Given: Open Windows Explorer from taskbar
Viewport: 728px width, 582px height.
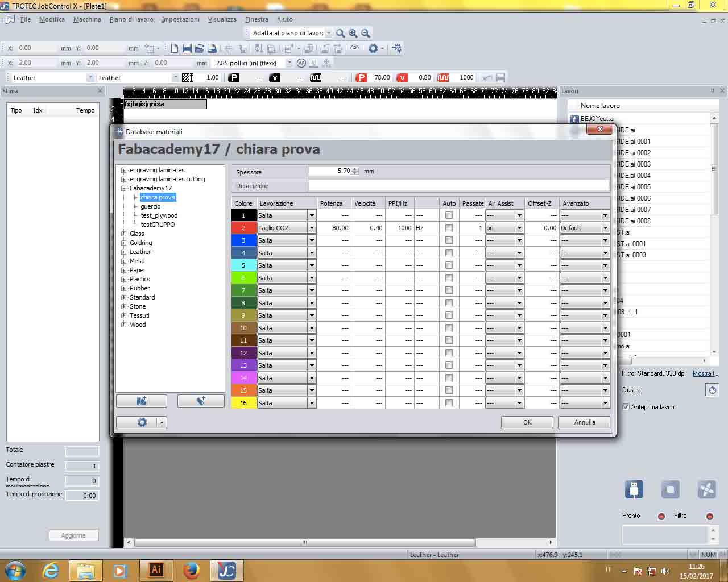Looking at the screenshot, I should (86, 570).
